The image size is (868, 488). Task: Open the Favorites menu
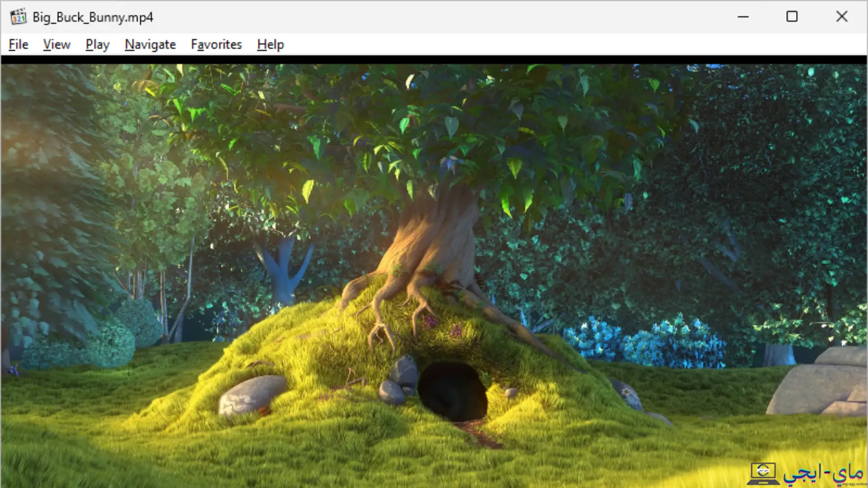pyautogui.click(x=216, y=44)
